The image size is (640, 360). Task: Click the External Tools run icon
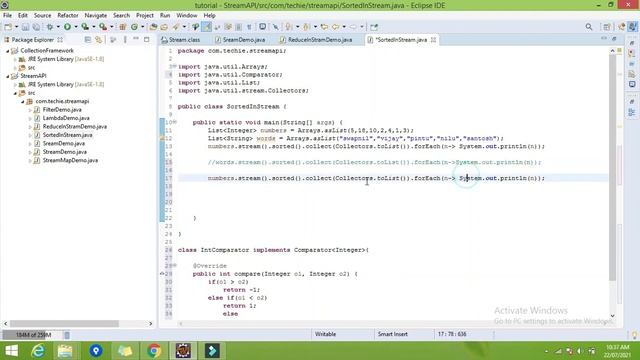(103, 27)
